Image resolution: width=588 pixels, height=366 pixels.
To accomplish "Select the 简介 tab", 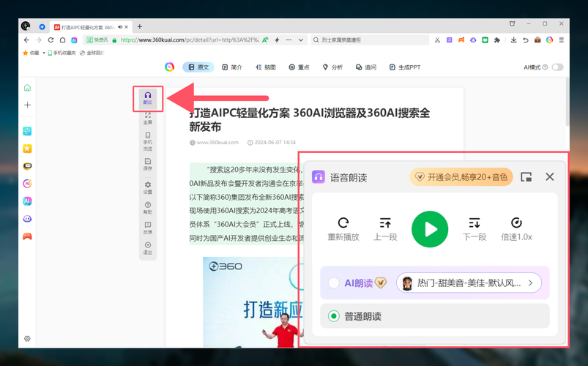I will coord(232,67).
